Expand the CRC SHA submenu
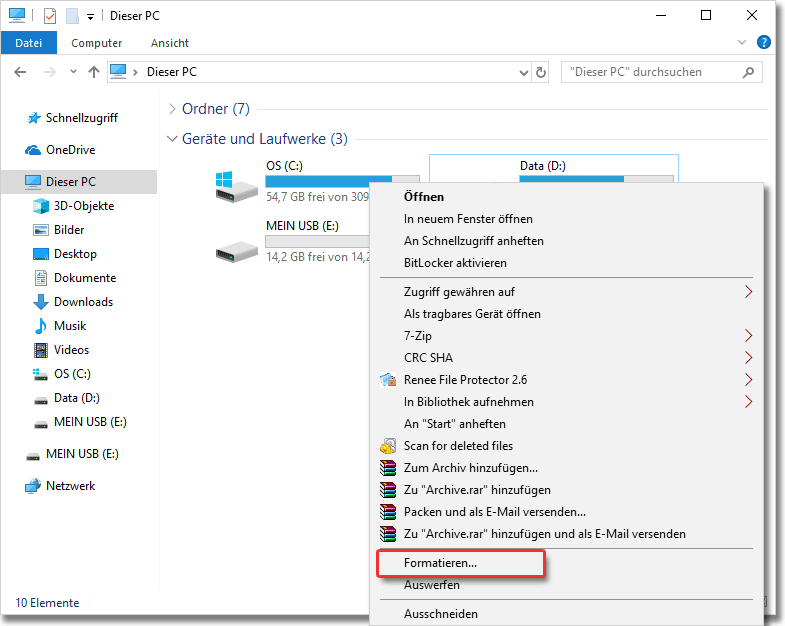Image resolution: width=785 pixels, height=626 pixels. [566, 358]
